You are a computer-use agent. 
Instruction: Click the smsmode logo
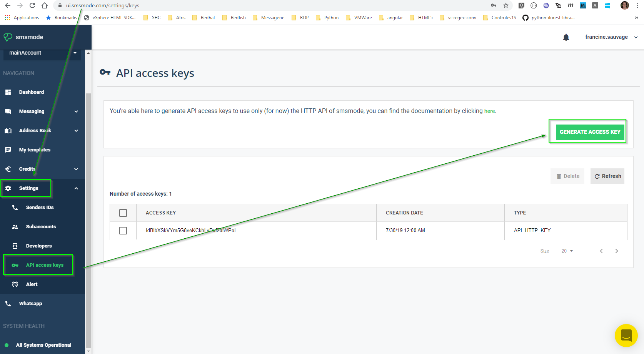coord(23,37)
